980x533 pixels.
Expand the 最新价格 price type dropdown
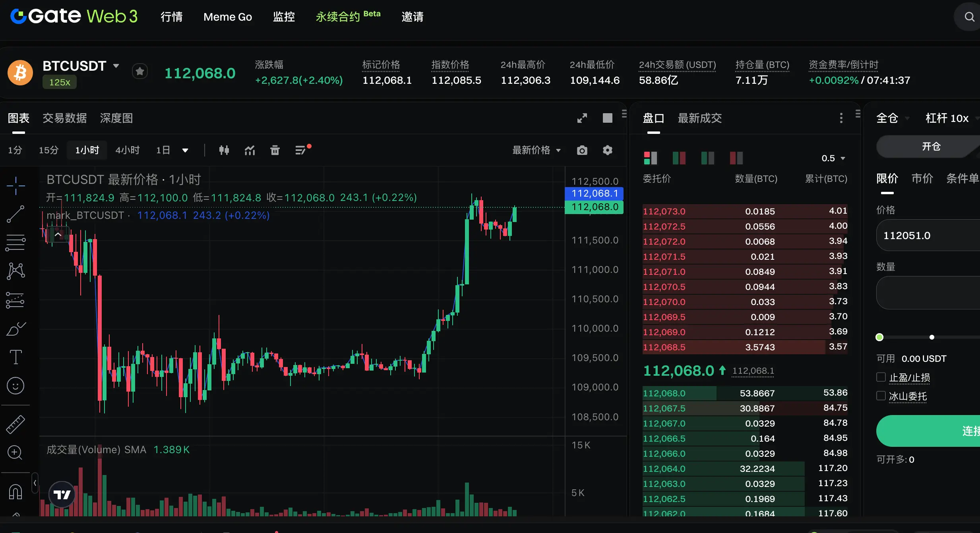tap(536, 150)
